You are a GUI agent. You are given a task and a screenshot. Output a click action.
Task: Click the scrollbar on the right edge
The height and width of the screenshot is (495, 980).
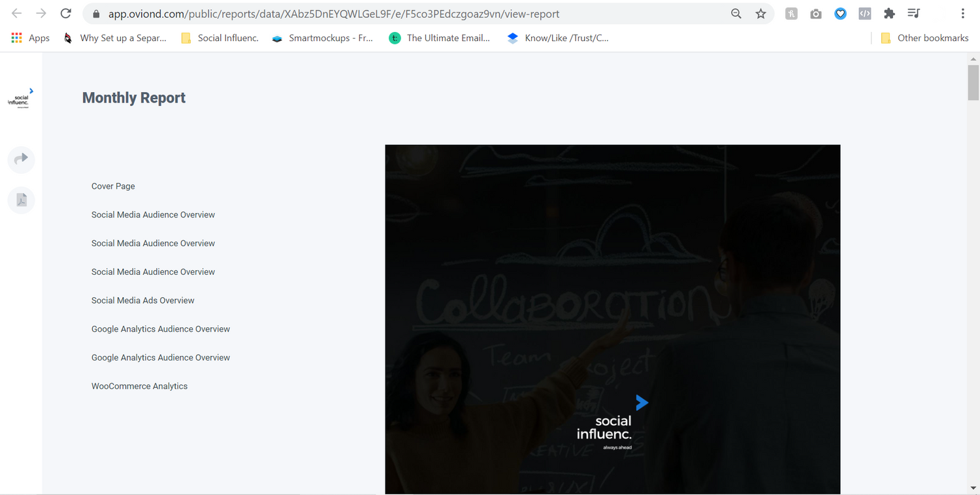[973, 83]
